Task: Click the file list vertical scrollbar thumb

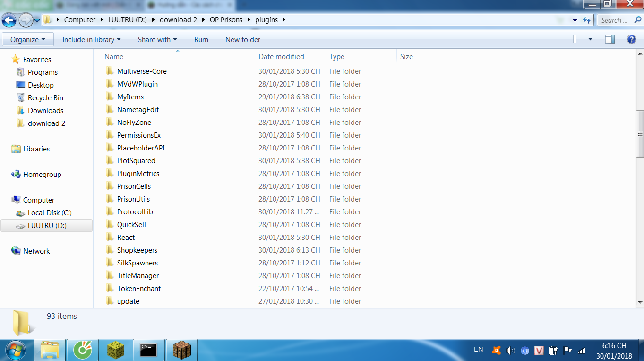Action: 640,134
